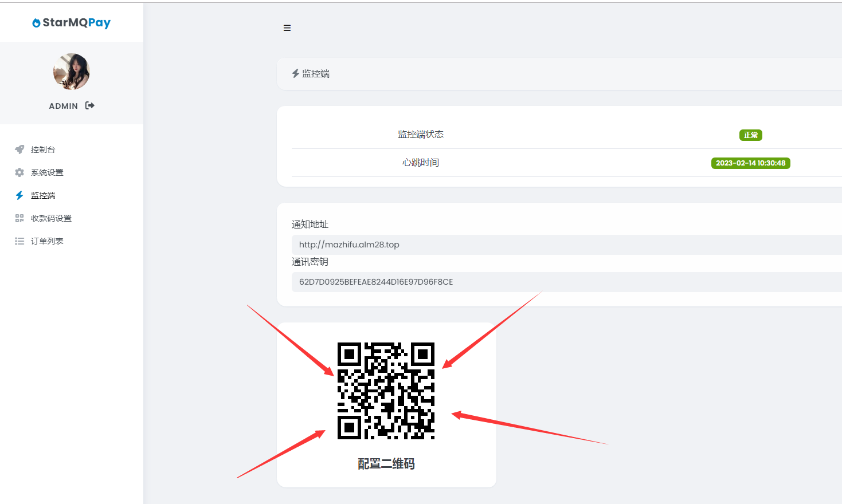842x504 pixels.
Task: Click the configuration QR code image
Action: tap(386, 391)
